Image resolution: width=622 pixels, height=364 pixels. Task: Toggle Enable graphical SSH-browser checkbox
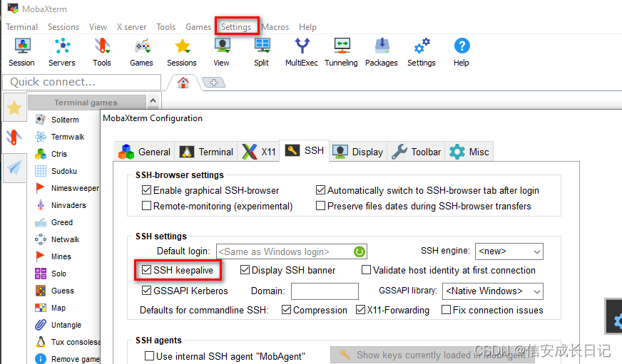pos(146,190)
